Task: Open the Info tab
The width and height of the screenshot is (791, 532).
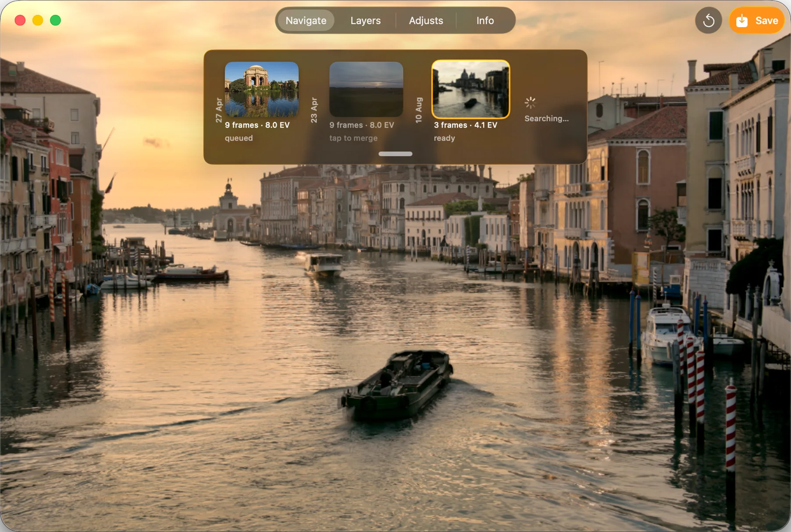Action: (485, 21)
